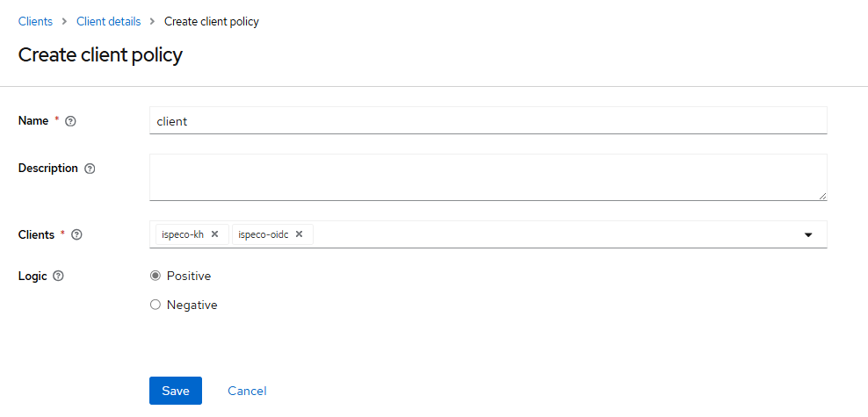Expand the Clients dropdown arrow
The image size is (868, 417).
pyautogui.click(x=808, y=235)
